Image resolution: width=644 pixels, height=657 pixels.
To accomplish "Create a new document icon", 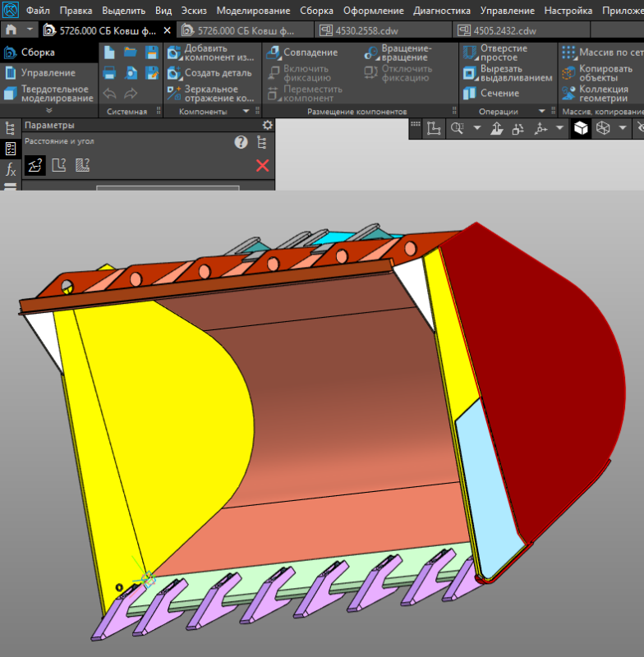I will click(109, 53).
